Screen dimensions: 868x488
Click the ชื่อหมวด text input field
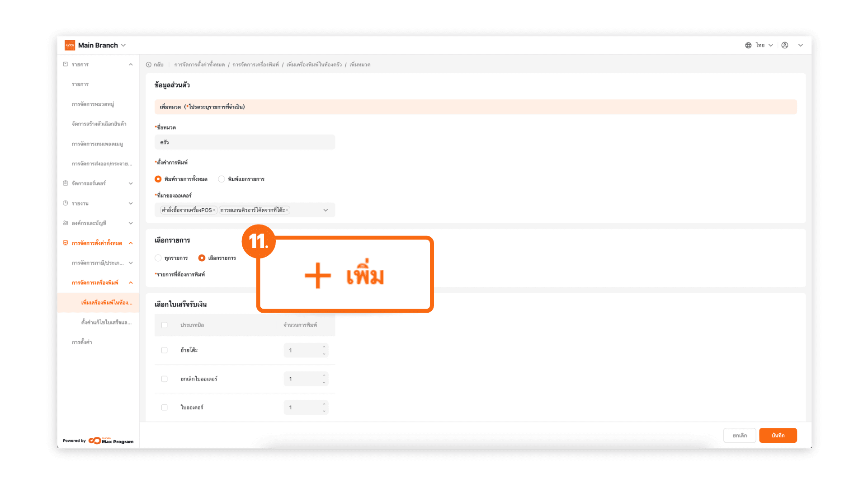(x=245, y=142)
